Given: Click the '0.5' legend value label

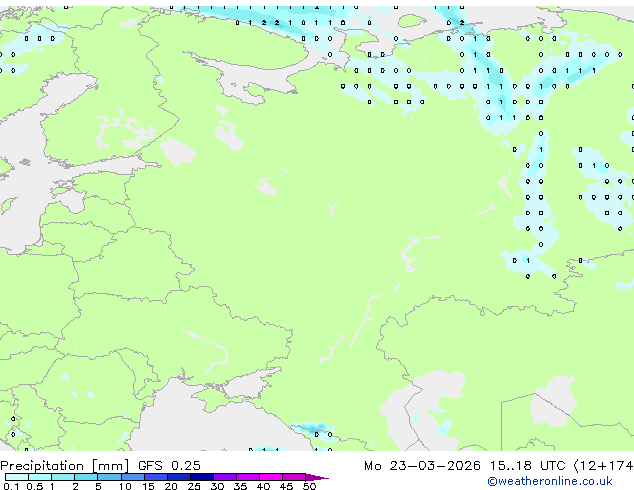Looking at the screenshot, I should (34, 486).
